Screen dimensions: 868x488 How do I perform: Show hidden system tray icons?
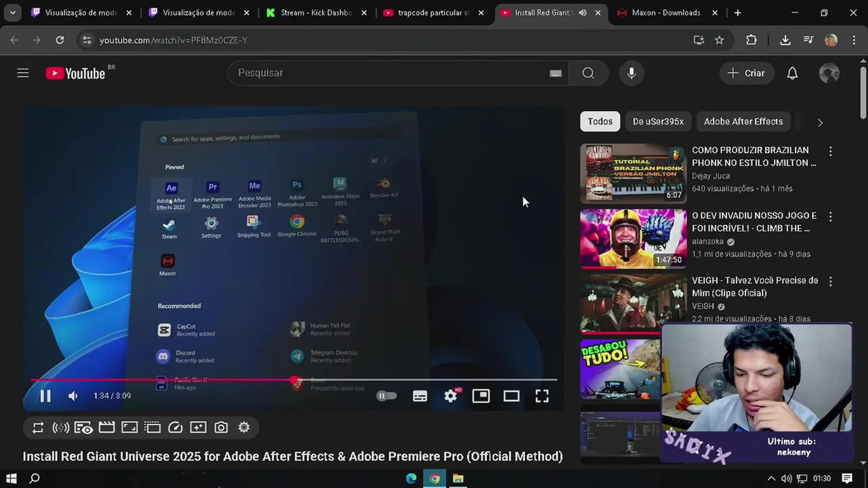click(x=771, y=479)
